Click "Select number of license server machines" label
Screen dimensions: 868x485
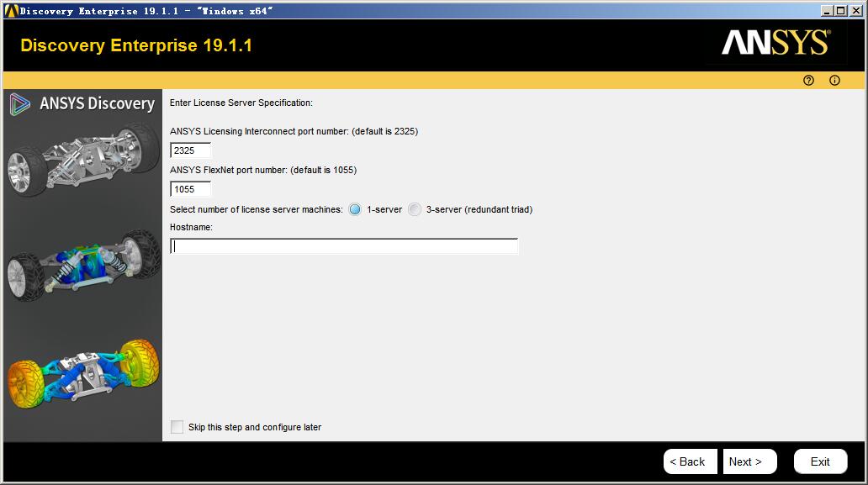pos(257,209)
